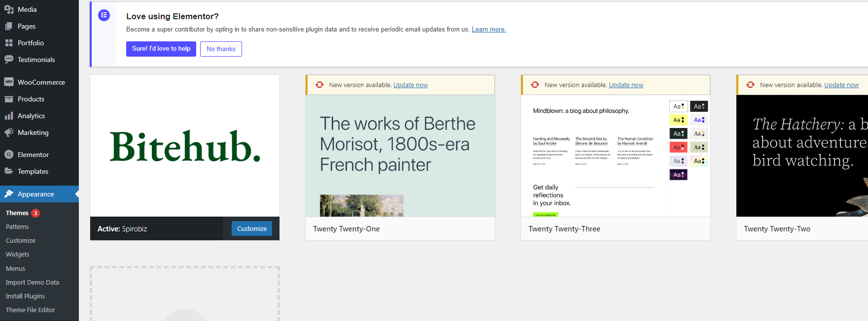Click 'Sure! I'd love to help' button
Viewport: 868px width, 321px height.
[161, 49]
